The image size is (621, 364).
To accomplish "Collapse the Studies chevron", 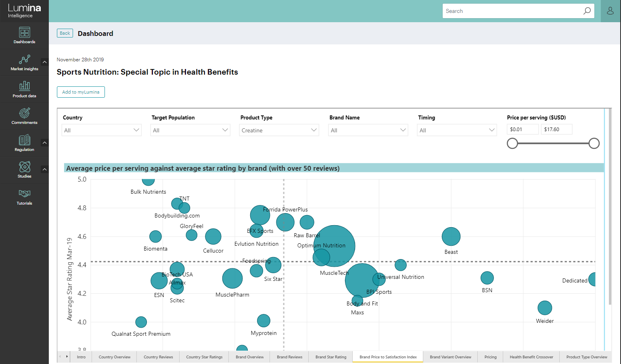I will click(44, 169).
